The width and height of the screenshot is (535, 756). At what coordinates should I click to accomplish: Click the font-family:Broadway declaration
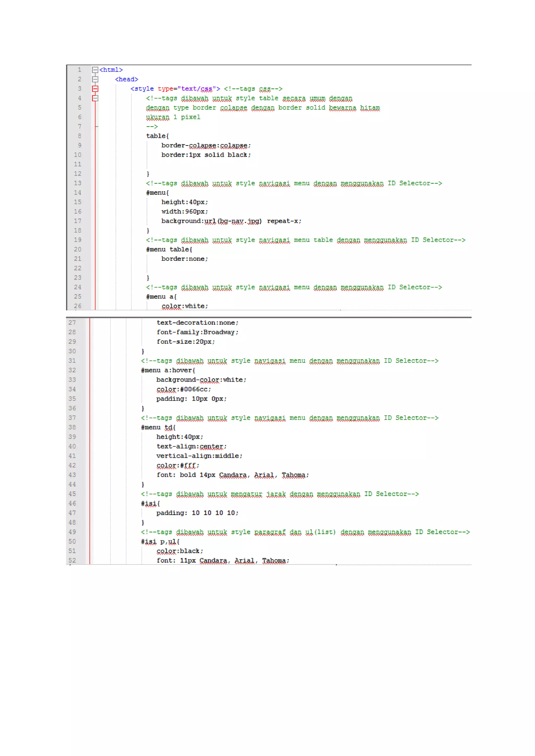pyautogui.click(x=197, y=332)
